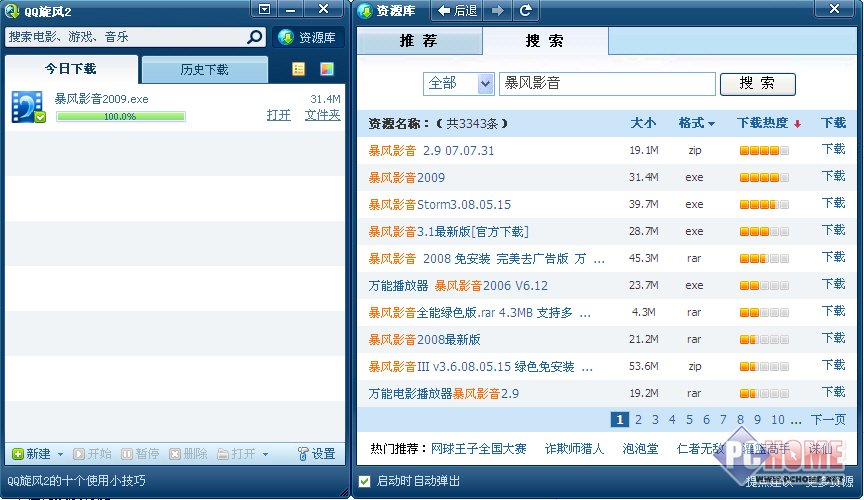Open the 资源库 resource library button

coord(308,38)
